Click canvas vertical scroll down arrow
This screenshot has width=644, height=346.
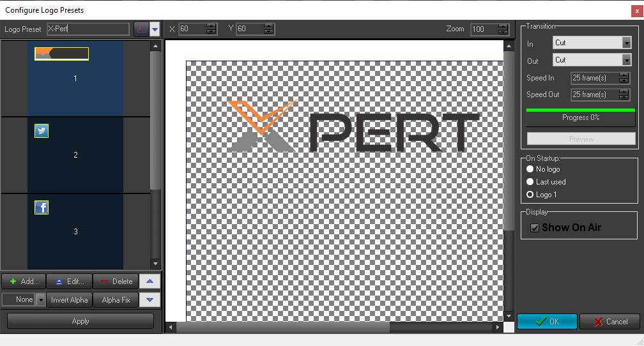click(x=509, y=316)
